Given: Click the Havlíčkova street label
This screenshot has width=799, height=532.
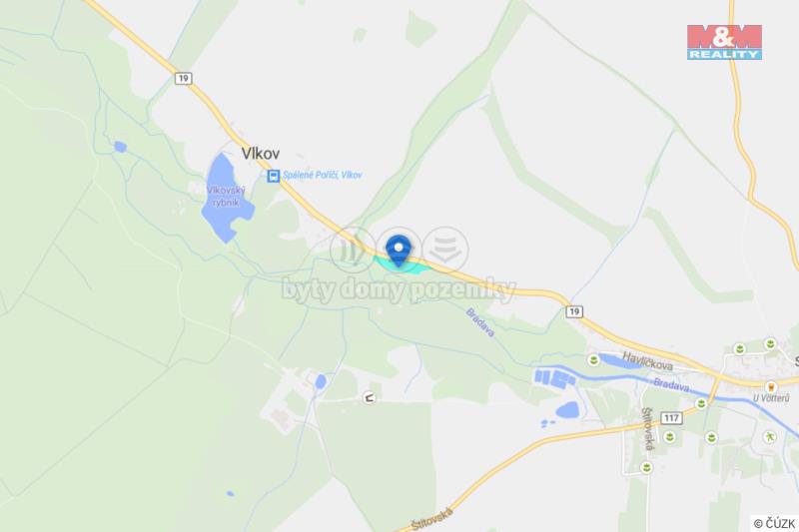Looking at the screenshot, I should tap(647, 361).
